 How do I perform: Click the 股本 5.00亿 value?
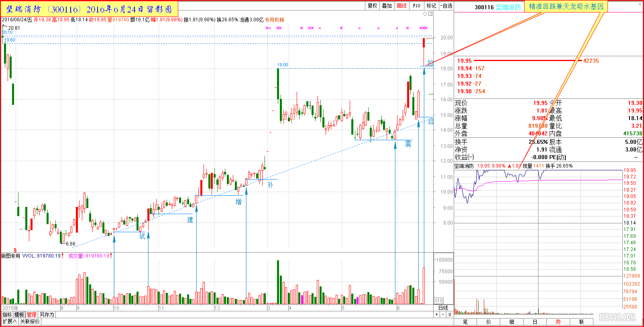[634, 142]
